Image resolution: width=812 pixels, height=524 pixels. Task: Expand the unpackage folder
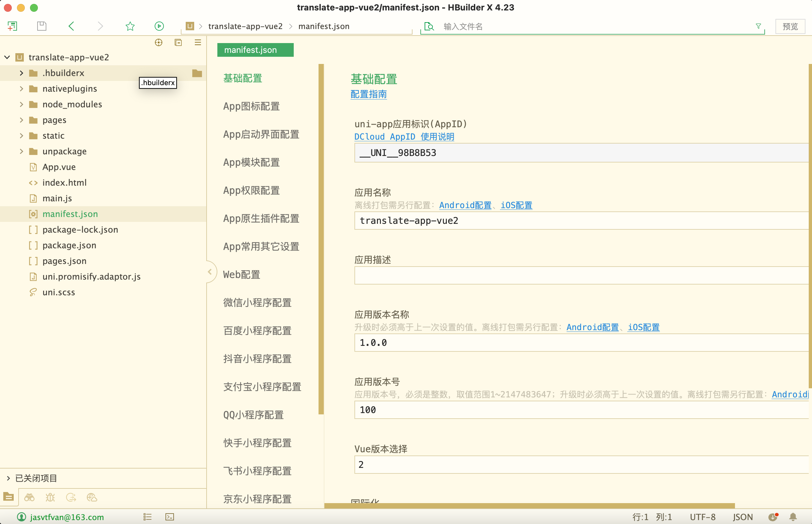click(x=21, y=151)
